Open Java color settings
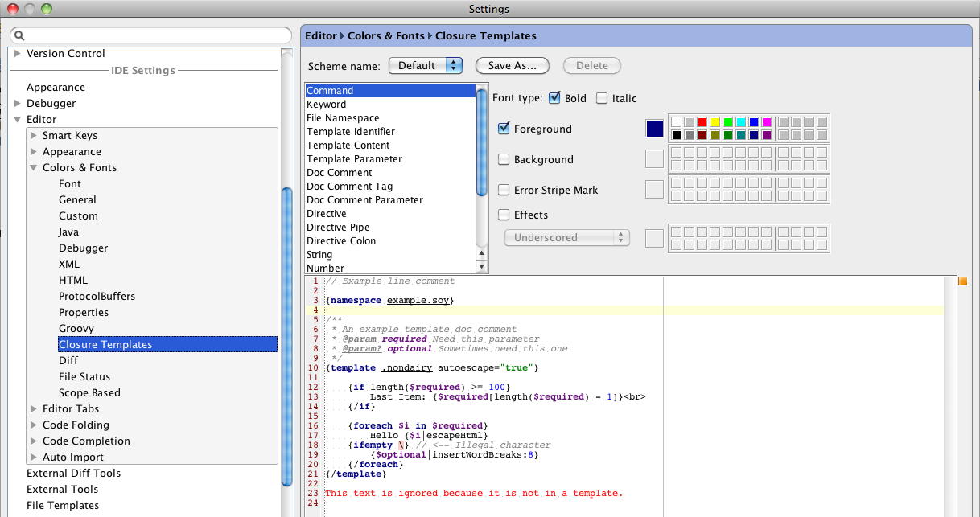980x517 pixels. 68,232
